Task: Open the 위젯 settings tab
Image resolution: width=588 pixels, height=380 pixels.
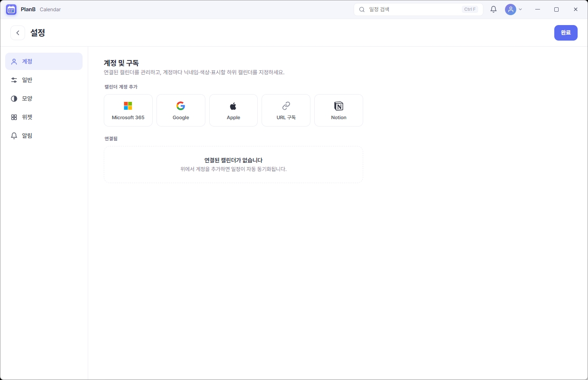Action: (x=44, y=117)
